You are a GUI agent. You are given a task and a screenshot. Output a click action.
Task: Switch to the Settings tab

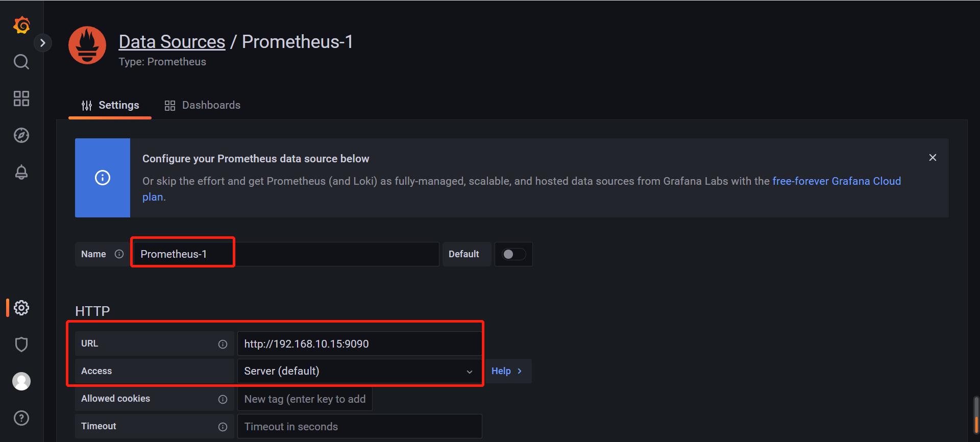pyautogui.click(x=110, y=105)
